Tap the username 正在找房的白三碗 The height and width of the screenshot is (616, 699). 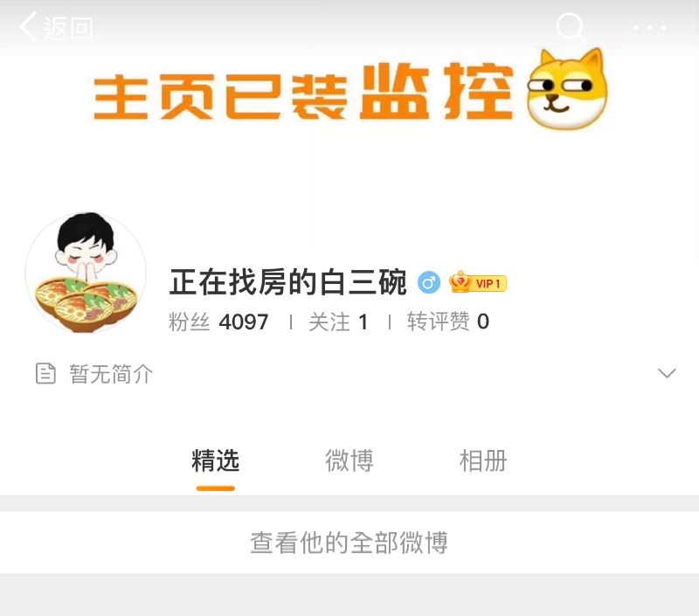[x=288, y=282]
